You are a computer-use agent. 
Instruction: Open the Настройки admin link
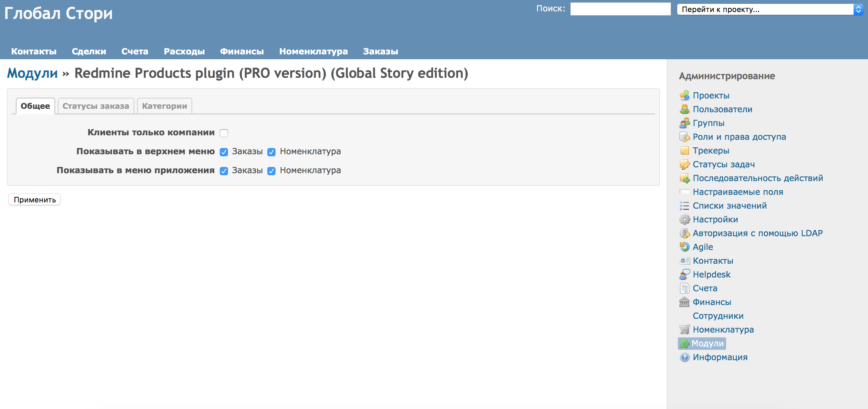pyautogui.click(x=715, y=219)
